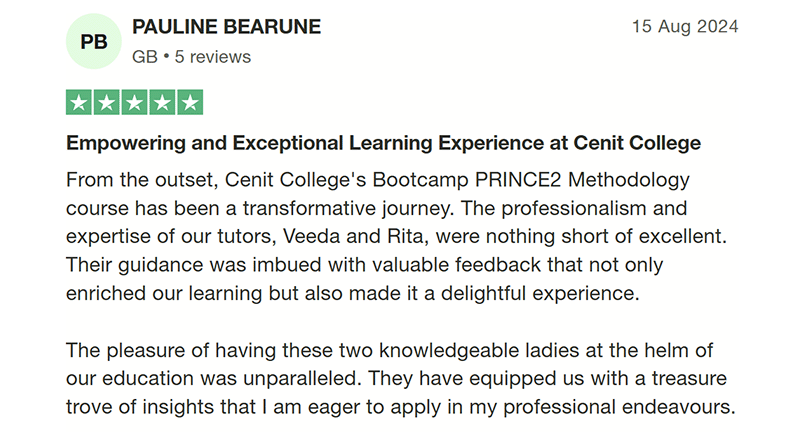The image size is (801, 433).
Task: Click the fifth green rating star
Action: coord(190,102)
